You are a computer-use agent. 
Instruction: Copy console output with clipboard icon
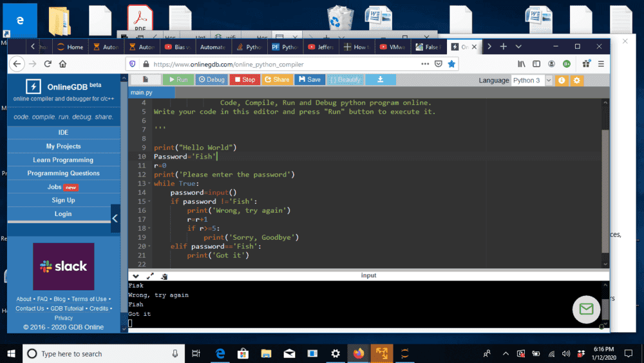pyautogui.click(x=164, y=276)
